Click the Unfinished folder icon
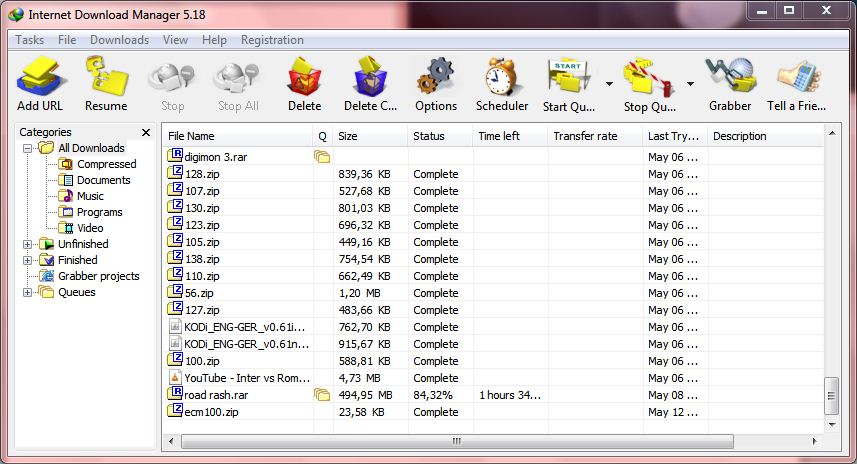 click(x=47, y=244)
